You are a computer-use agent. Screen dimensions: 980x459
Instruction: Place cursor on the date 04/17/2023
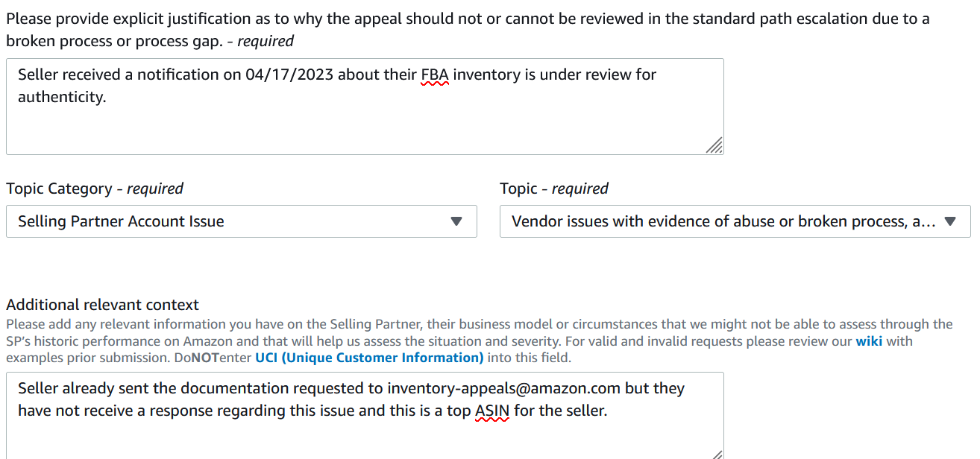click(291, 75)
